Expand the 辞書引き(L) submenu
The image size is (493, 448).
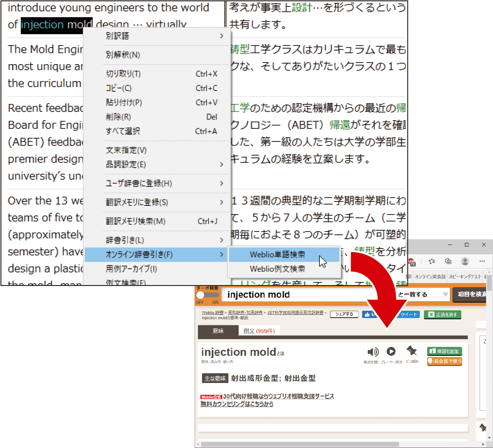tap(157, 240)
